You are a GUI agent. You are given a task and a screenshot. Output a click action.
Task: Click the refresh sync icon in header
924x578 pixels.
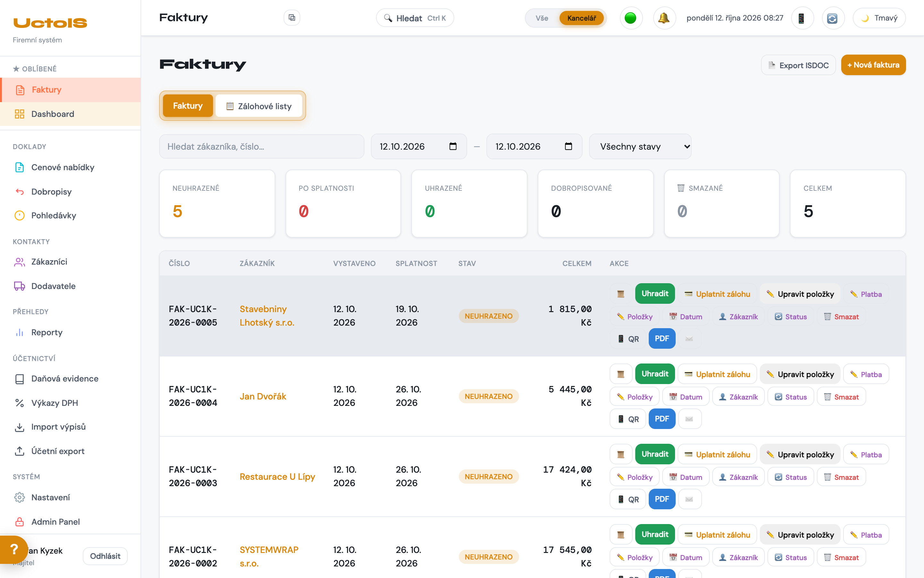tap(833, 18)
